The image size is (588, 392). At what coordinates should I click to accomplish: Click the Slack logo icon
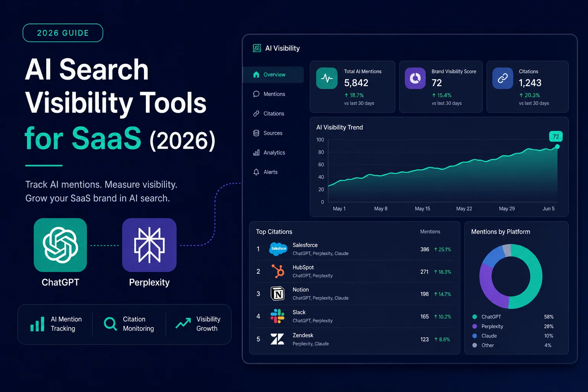pos(278,316)
